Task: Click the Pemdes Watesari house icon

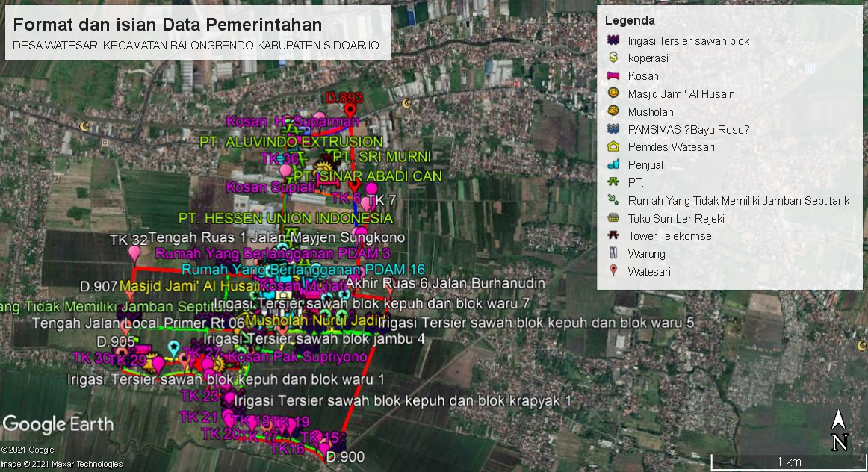Action: 613,146
